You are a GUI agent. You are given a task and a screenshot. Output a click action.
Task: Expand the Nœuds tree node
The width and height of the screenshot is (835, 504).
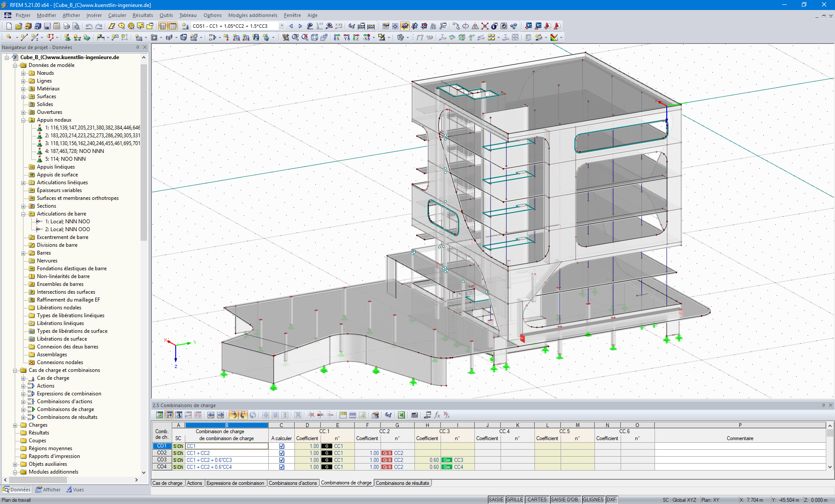click(23, 73)
